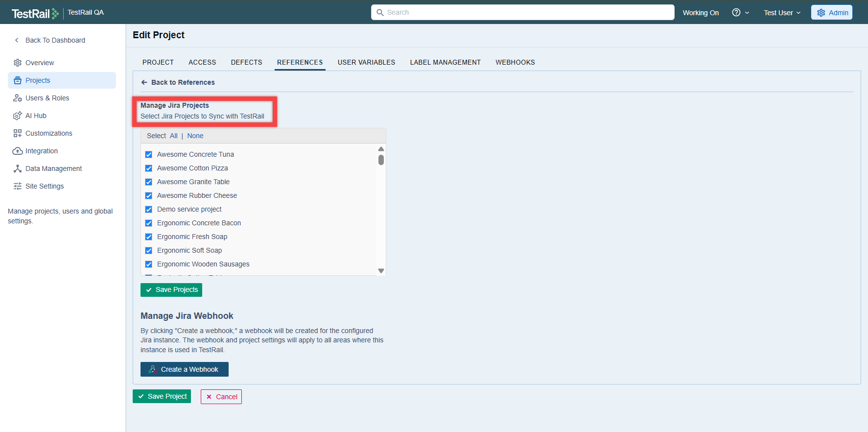Uncheck Awesome Cotton Pizza
Image resolution: width=868 pixels, height=432 pixels.
point(149,168)
